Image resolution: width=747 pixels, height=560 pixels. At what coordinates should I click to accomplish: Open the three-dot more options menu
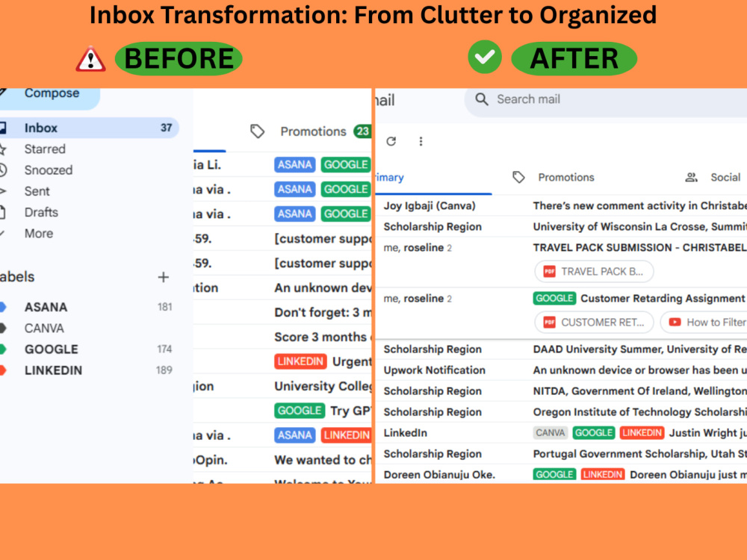point(421,141)
